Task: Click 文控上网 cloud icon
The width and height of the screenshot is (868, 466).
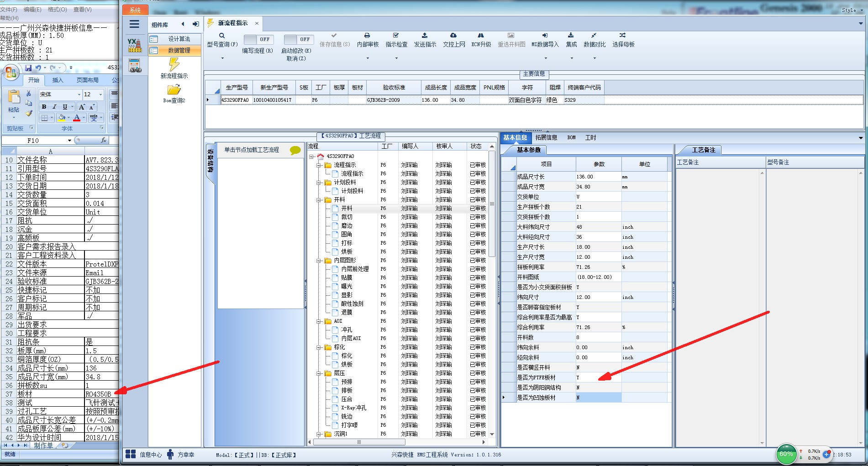Action: [453, 35]
